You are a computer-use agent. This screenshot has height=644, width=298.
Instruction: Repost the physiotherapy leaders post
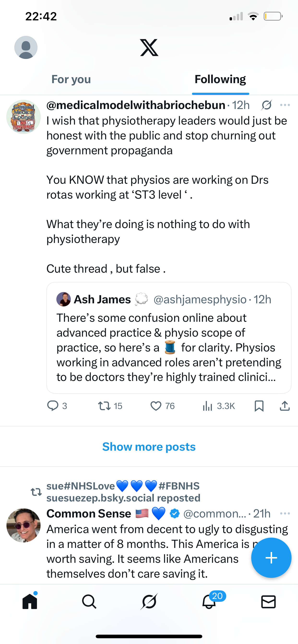click(x=104, y=406)
